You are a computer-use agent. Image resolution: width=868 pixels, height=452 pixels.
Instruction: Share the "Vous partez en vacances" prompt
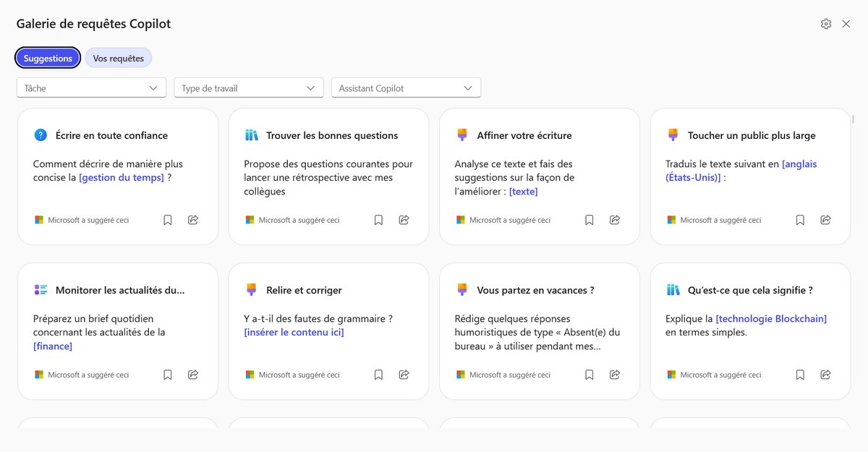click(x=615, y=375)
